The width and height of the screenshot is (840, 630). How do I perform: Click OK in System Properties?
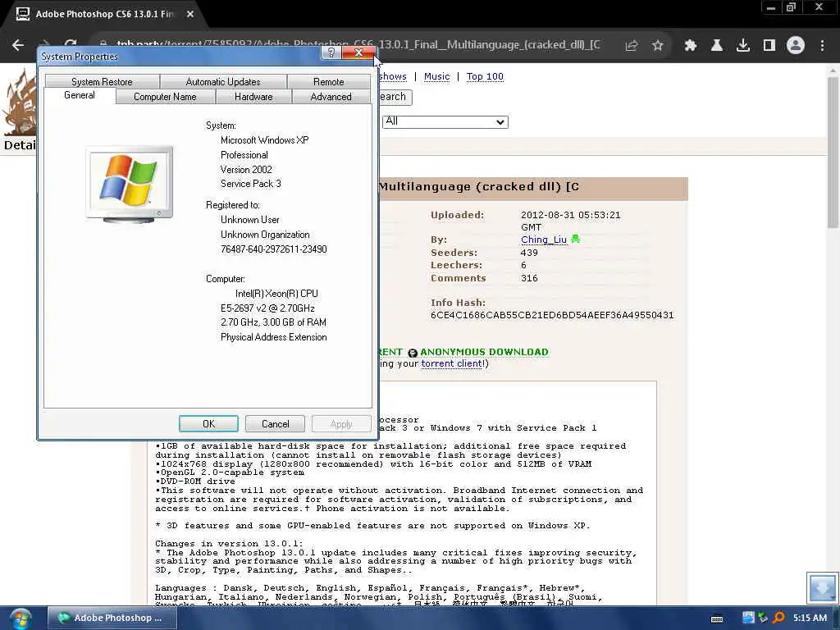pyautogui.click(x=209, y=424)
